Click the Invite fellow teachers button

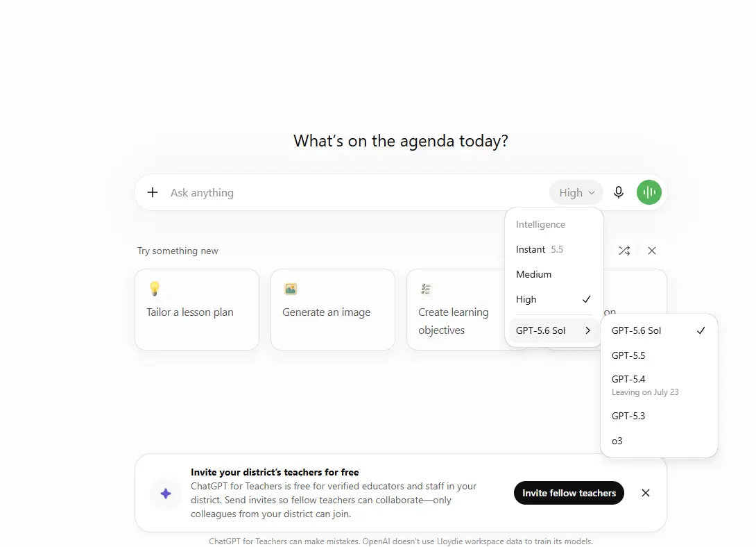point(569,493)
